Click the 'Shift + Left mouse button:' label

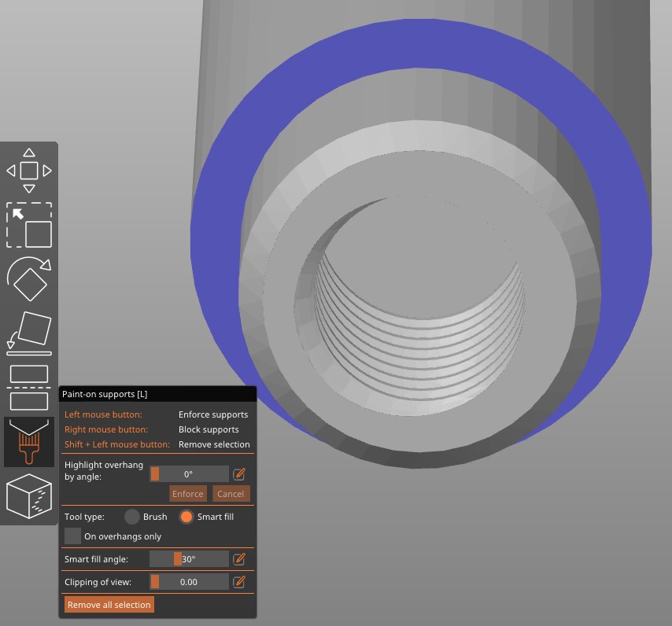tap(117, 444)
